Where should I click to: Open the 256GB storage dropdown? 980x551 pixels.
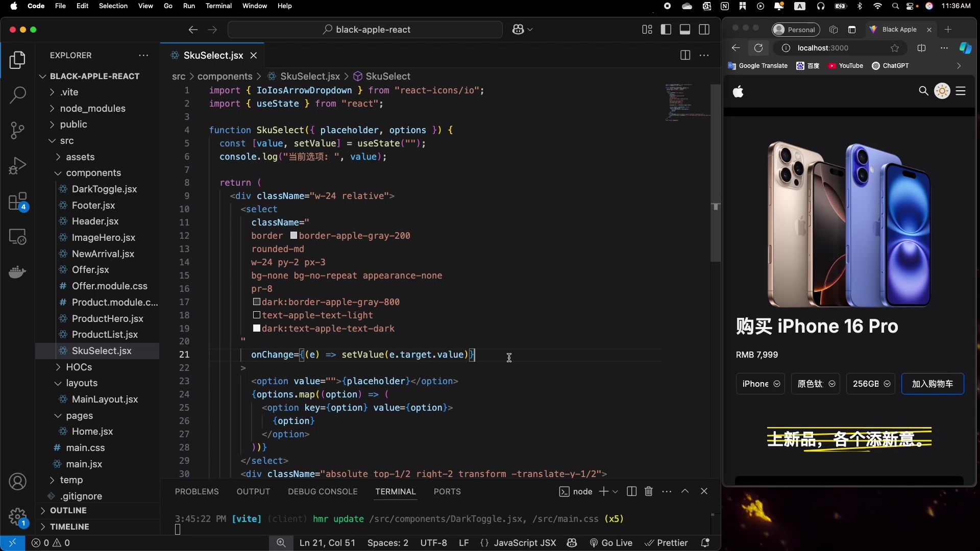click(x=870, y=384)
